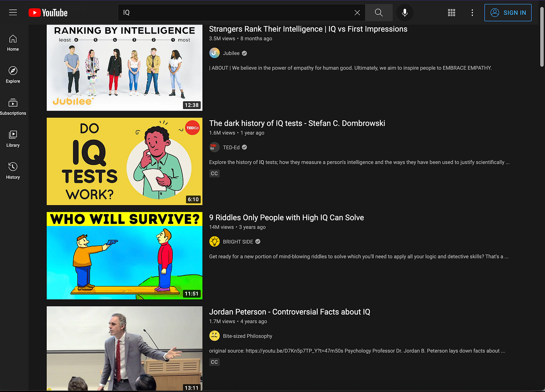Viewport: 545px width, 392px height.
Task: Open Subscriptions in the sidebar
Action: click(13, 107)
